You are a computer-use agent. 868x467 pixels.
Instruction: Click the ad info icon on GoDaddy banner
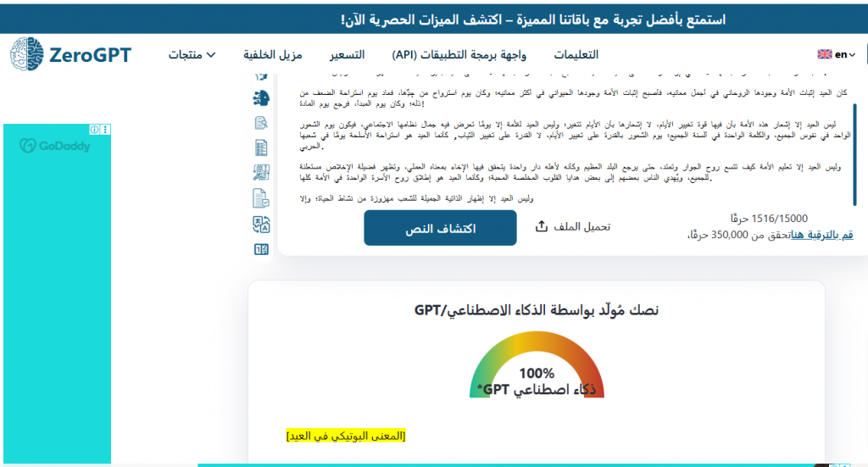point(95,130)
